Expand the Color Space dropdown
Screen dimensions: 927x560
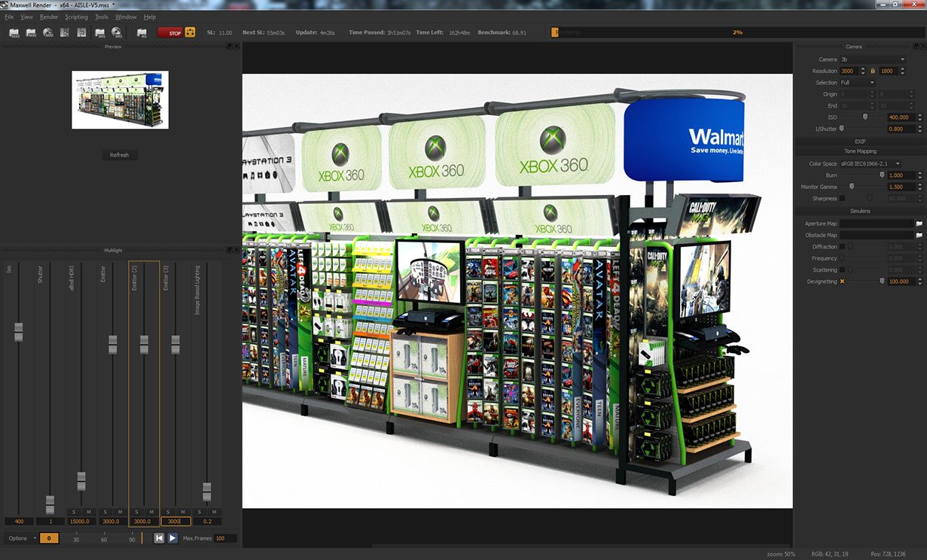click(x=871, y=163)
